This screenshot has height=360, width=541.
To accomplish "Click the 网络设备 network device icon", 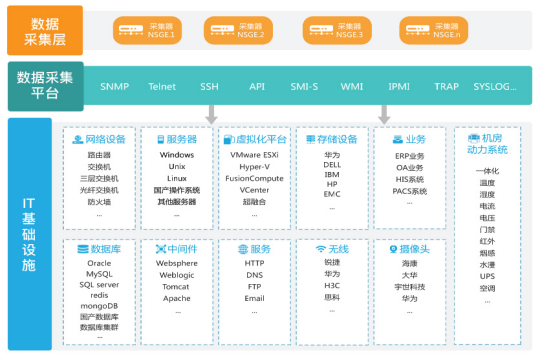I will 78,139.
